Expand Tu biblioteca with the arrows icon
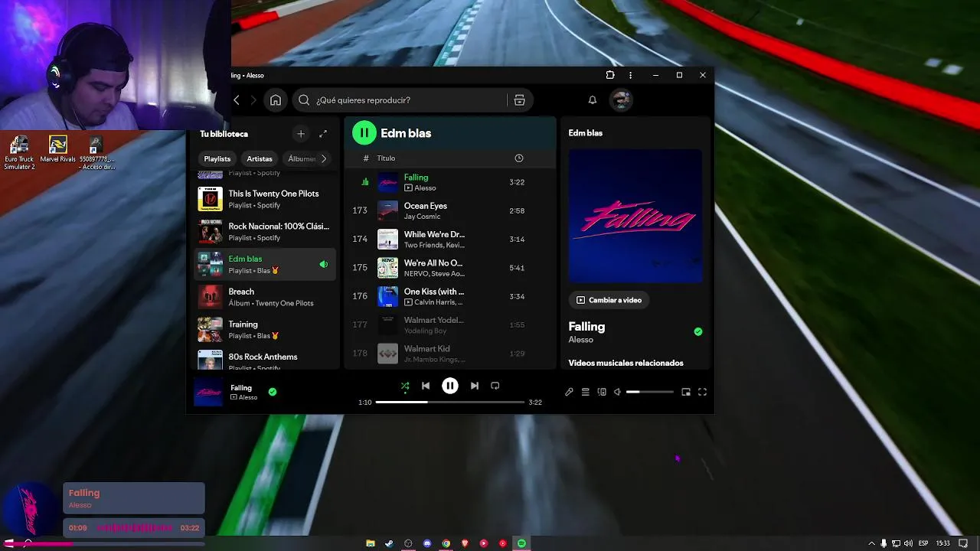 pos(323,134)
